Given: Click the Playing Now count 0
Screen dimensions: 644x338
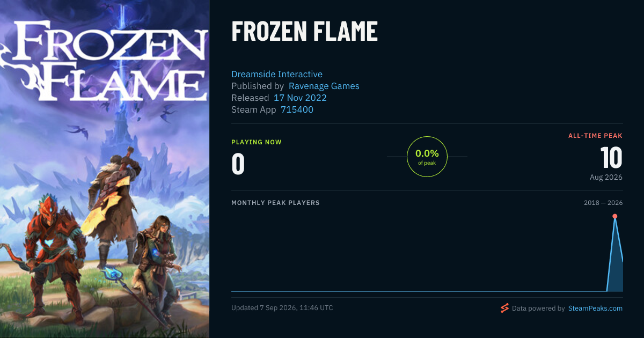Looking at the screenshot, I should pos(238,164).
